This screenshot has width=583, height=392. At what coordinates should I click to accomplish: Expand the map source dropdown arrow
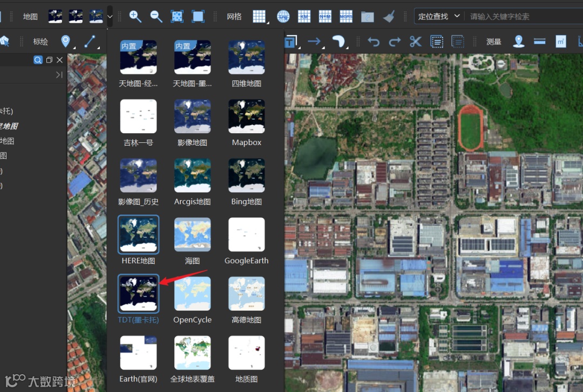click(110, 16)
